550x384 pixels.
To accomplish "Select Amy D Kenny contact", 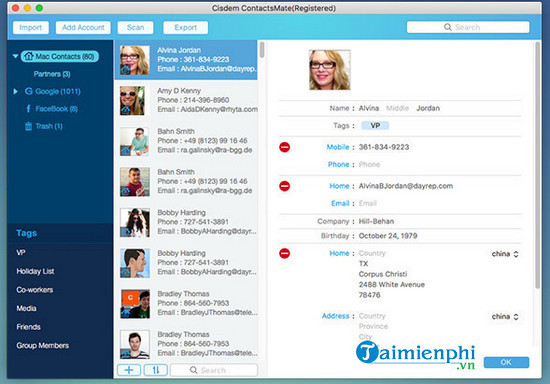I will 186,100.
